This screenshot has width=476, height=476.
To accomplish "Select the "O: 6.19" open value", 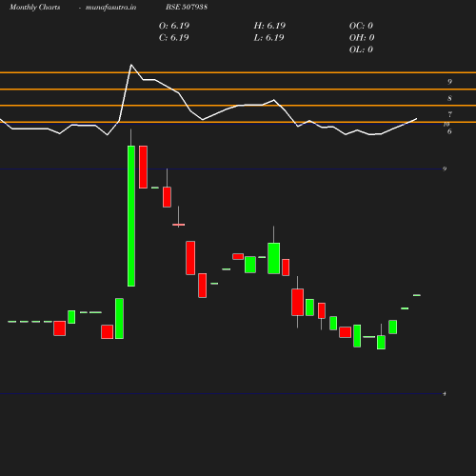I will click(x=174, y=26).
